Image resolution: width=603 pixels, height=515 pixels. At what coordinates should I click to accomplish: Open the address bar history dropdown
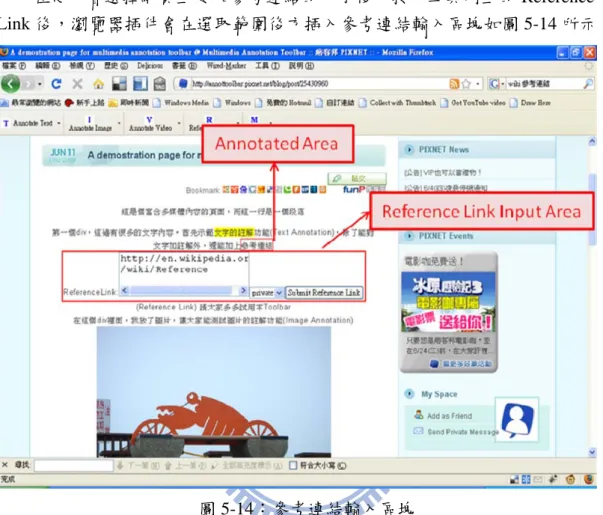point(477,83)
